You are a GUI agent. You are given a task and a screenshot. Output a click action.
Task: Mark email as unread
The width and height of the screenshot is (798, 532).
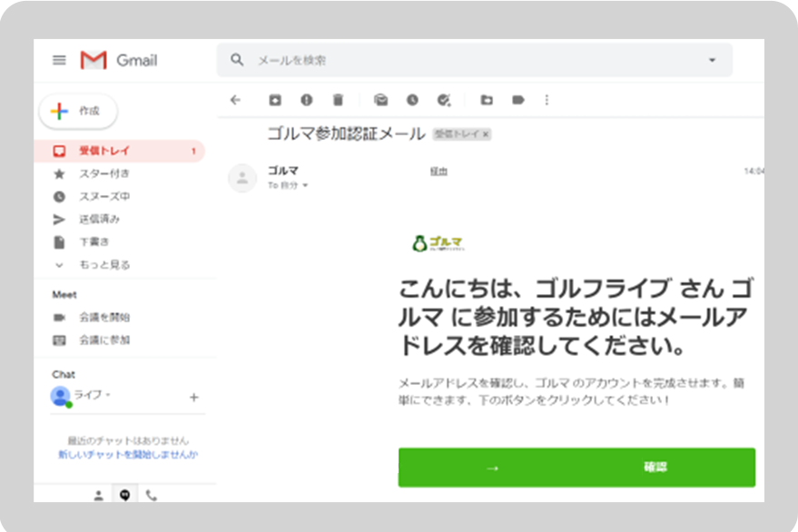[381, 100]
